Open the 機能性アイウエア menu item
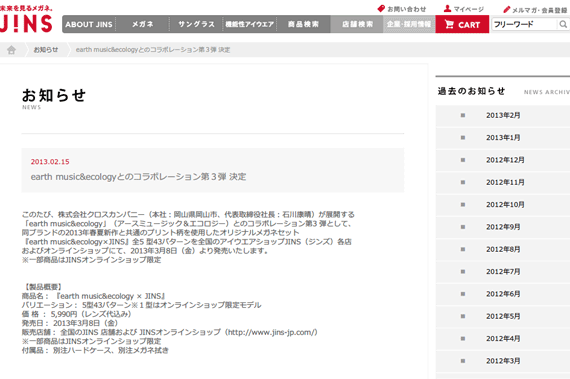 tap(249, 24)
